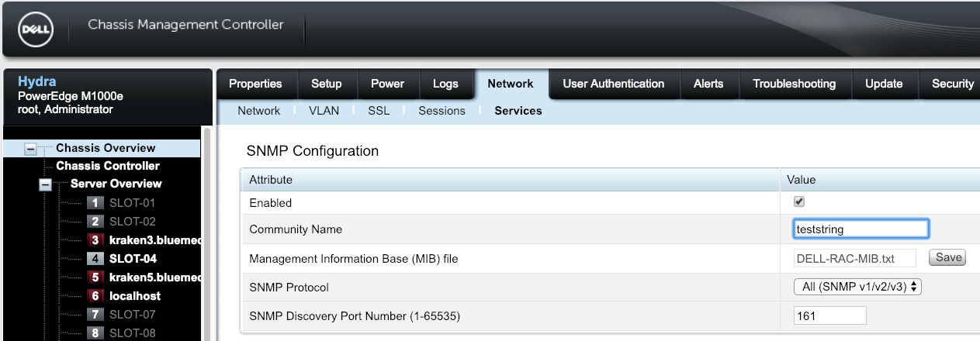
Task: Select SLOT-04 in the tree
Action: click(x=133, y=259)
